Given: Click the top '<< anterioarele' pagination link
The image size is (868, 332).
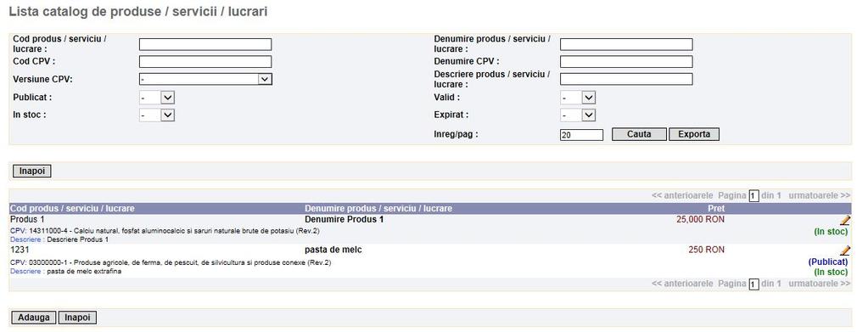Looking at the screenshot, I should (682, 195).
